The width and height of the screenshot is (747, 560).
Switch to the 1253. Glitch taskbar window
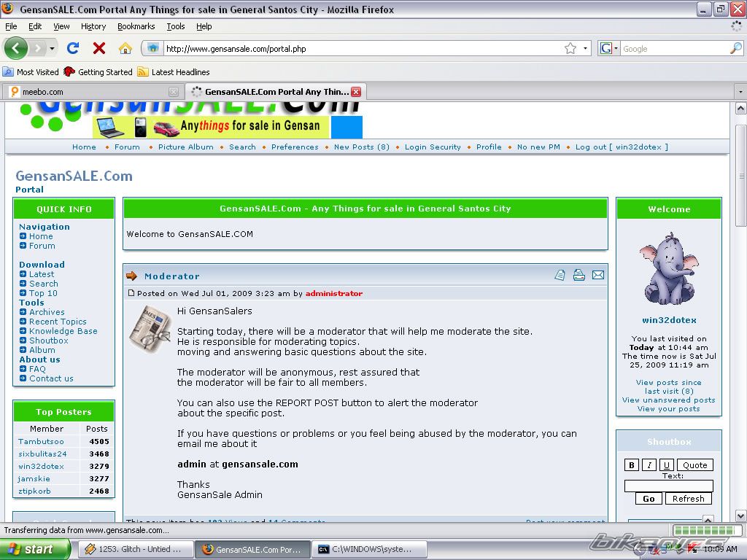click(135, 549)
